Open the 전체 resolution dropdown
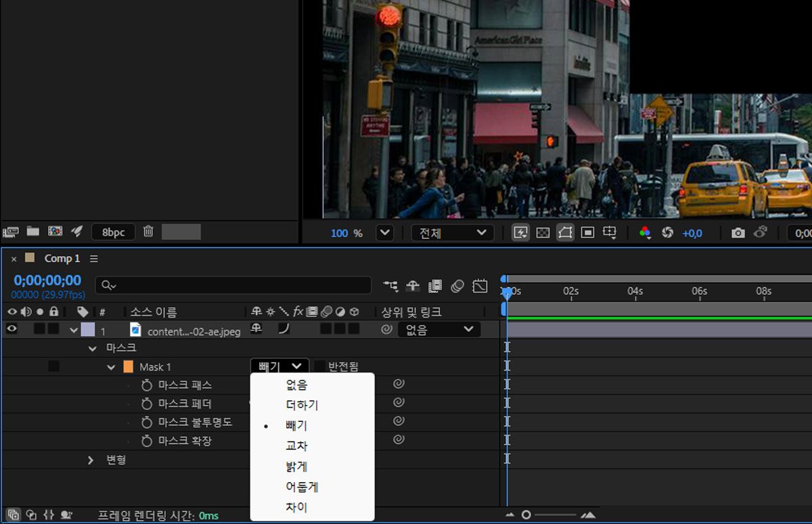The image size is (812, 524). [x=451, y=233]
